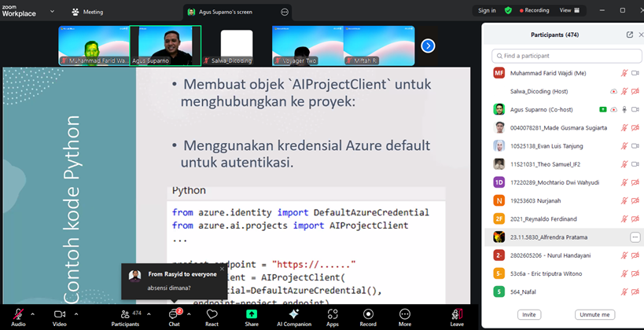
Task: Click Agus Suparno's microphone icon
Action: pos(624,109)
